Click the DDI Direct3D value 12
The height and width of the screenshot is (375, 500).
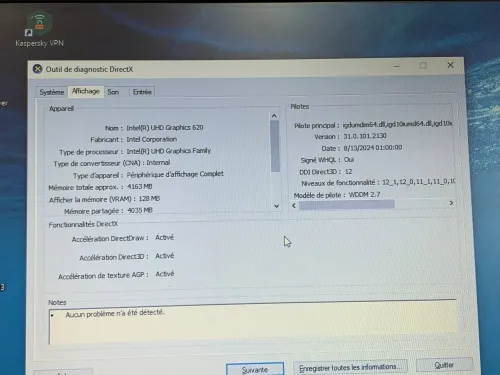349,172
